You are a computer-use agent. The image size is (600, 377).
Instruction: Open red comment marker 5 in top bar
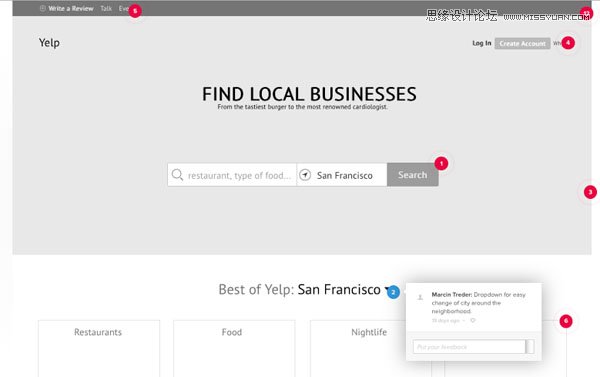(135, 11)
